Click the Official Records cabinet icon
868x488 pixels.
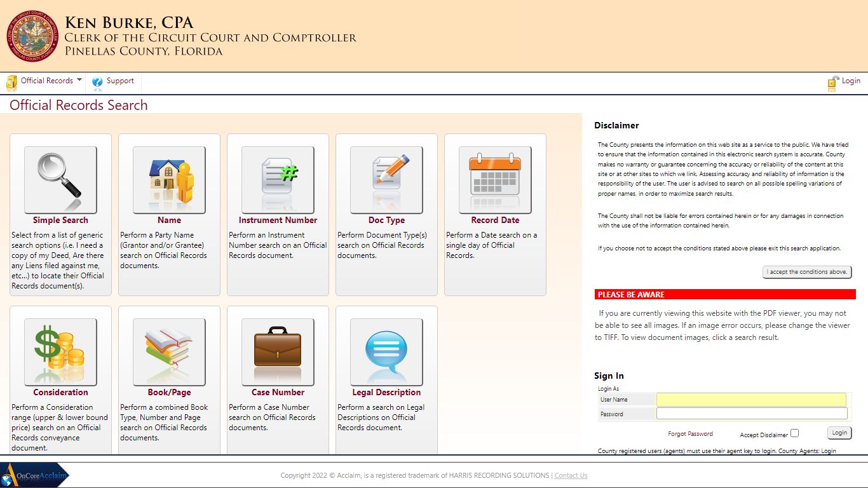pos(11,83)
